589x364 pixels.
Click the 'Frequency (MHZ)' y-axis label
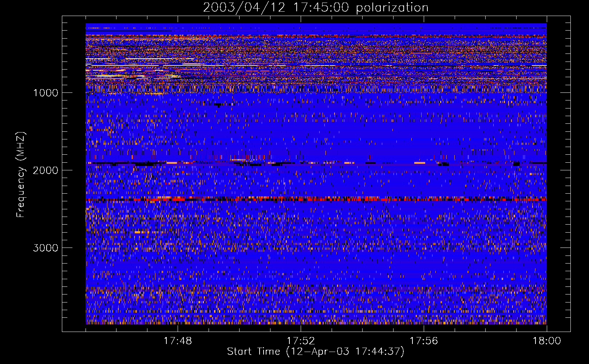coord(21,175)
